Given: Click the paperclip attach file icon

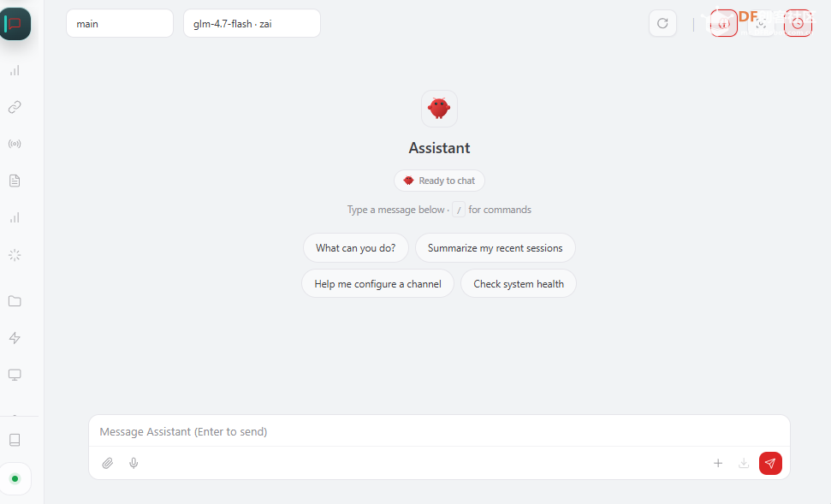Looking at the screenshot, I should pyautogui.click(x=108, y=463).
